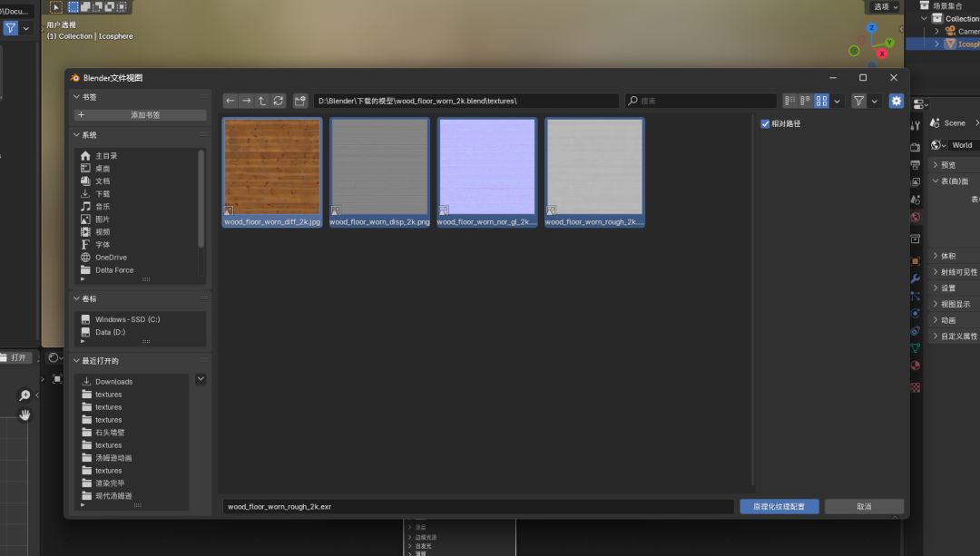Collapse the 书签 section
Image resolution: width=980 pixels, height=556 pixels.
point(76,97)
